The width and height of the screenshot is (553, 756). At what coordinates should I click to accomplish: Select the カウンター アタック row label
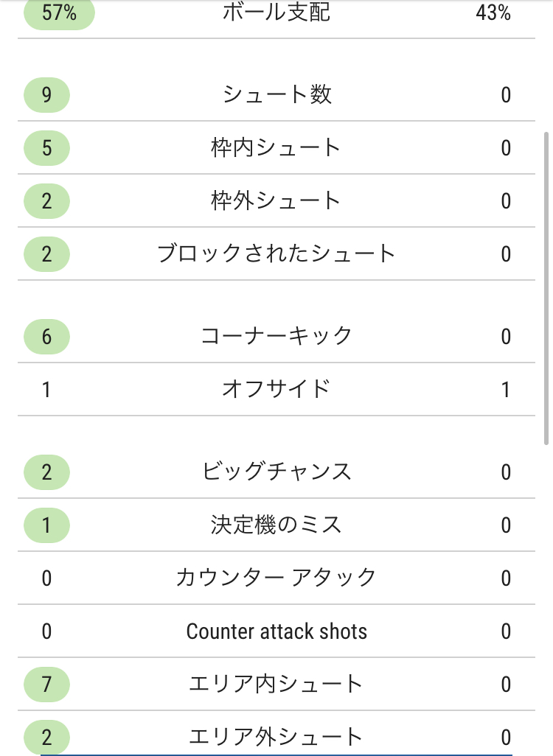coord(276,578)
